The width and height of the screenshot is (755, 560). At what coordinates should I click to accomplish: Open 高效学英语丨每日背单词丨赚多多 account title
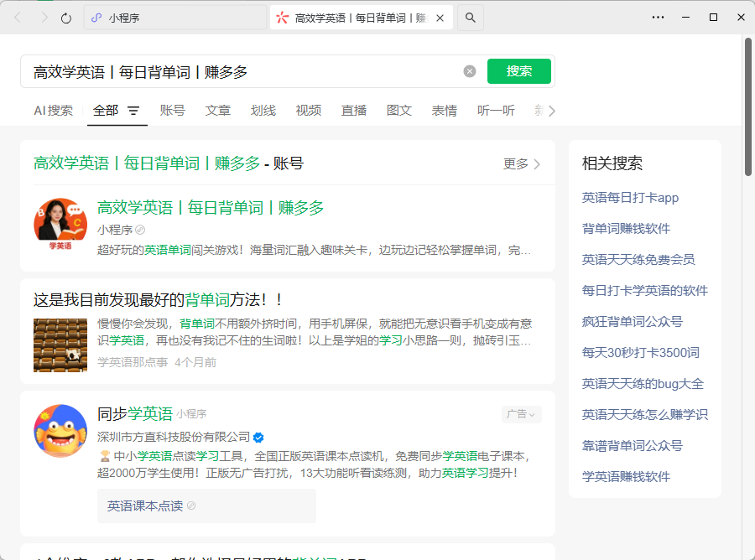pyautogui.click(x=211, y=208)
